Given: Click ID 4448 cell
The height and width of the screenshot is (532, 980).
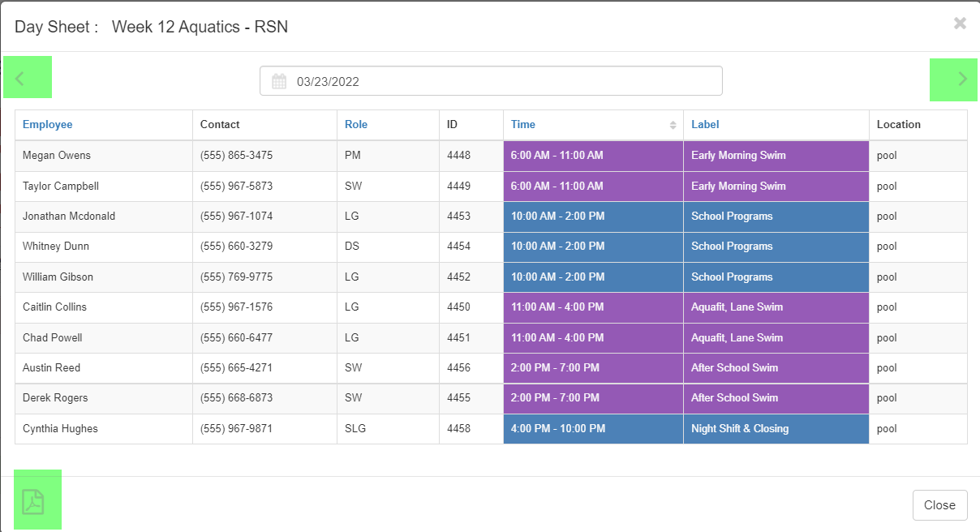Looking at the screenshot, I should click(x=471, y=155).
